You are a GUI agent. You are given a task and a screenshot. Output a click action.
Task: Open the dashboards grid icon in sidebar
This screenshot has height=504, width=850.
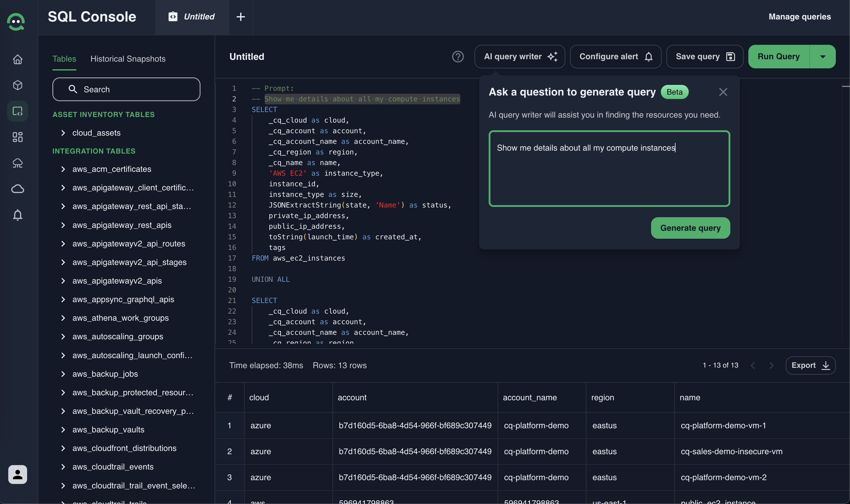pos(18,137)
